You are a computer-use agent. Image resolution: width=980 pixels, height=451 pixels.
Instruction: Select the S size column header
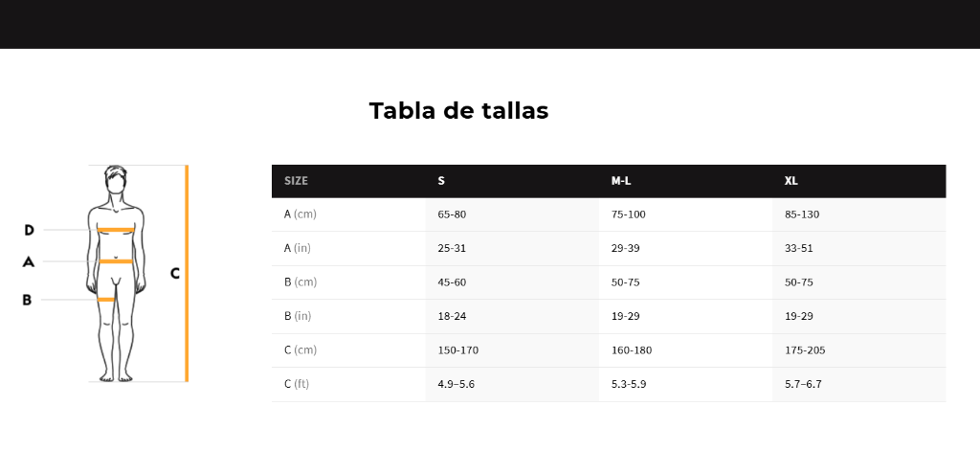pyautogui.click(x=441, y=181)
